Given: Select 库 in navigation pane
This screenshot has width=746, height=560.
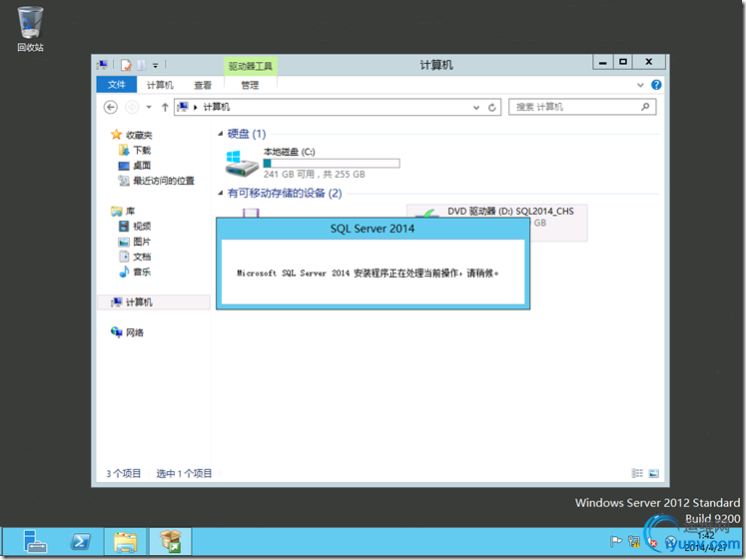Looking at the screenshot, I should 123,211.
